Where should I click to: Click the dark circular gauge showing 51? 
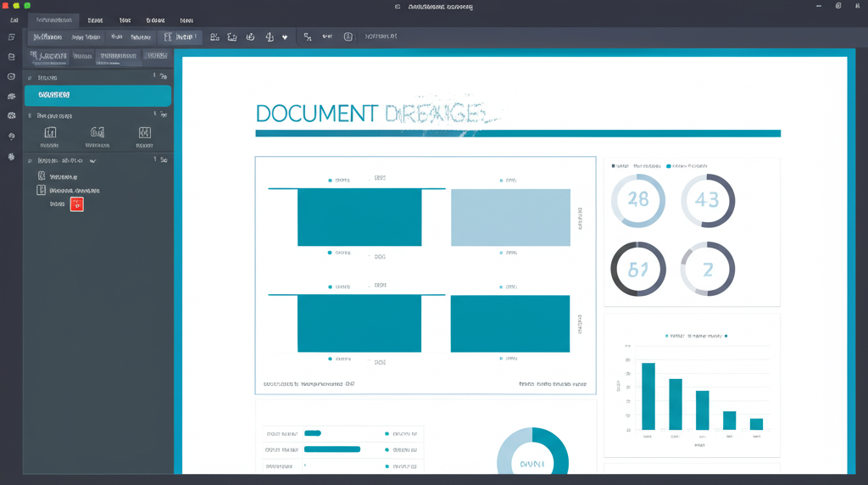click(x=637, y=269)
